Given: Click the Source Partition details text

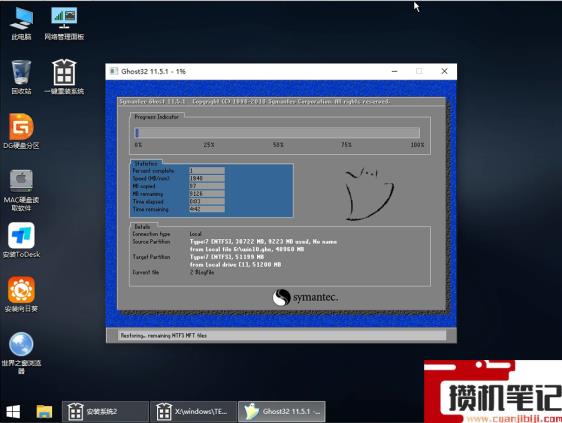Looking at the screenshot, I should pos(263,246).
